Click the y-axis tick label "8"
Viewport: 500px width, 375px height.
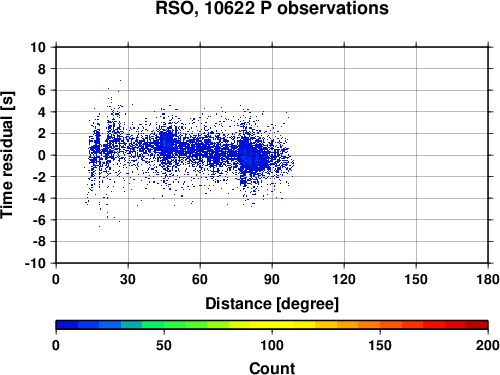click(x=42, y=69)
